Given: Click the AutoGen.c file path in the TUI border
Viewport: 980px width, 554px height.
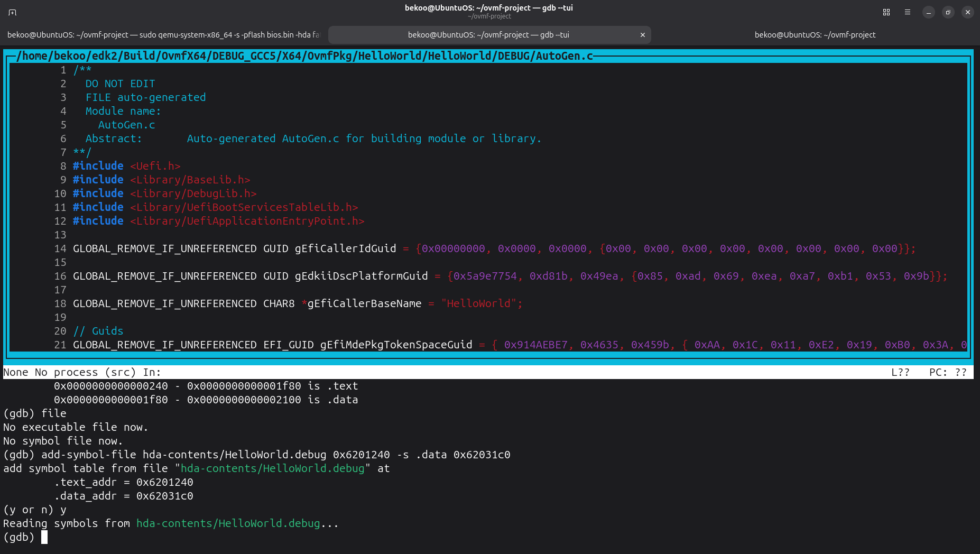Looking at the screenshot, I should (x=304, y=56).
